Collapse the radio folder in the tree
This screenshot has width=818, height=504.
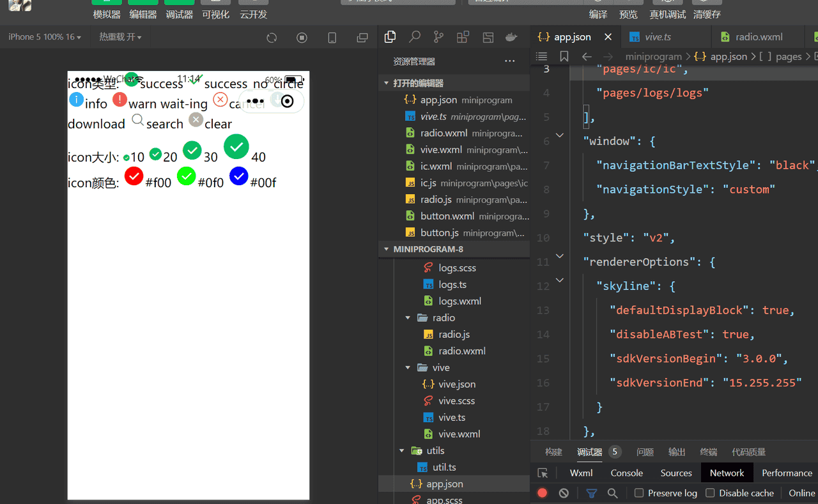tap(409, 317)
